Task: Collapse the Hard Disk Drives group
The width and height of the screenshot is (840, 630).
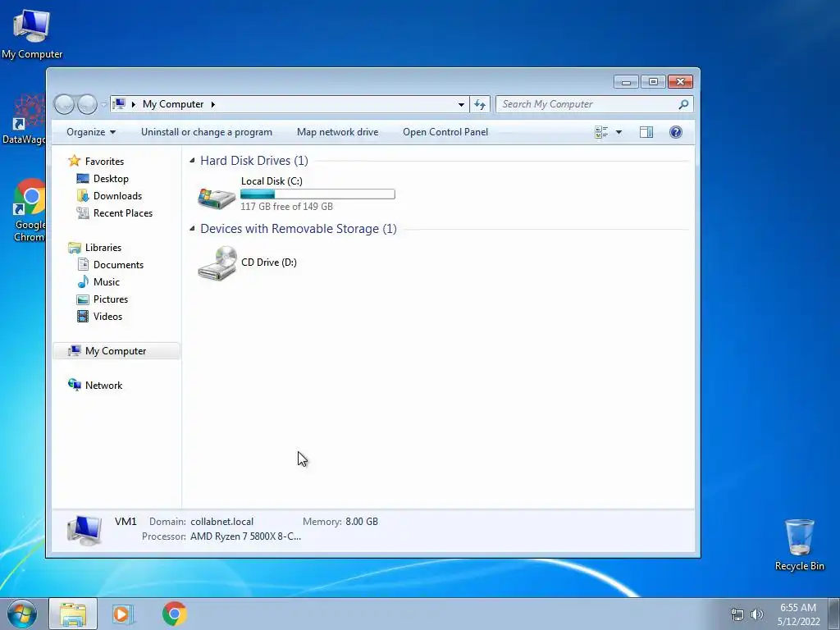Action: point(192,161)
